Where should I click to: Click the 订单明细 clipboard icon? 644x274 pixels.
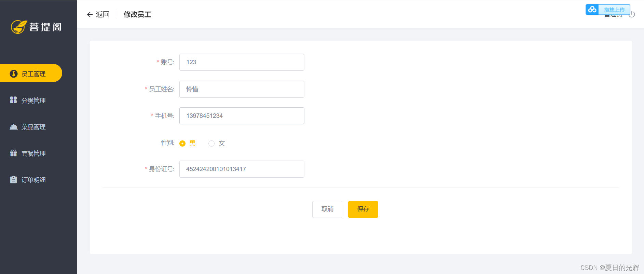13,180
